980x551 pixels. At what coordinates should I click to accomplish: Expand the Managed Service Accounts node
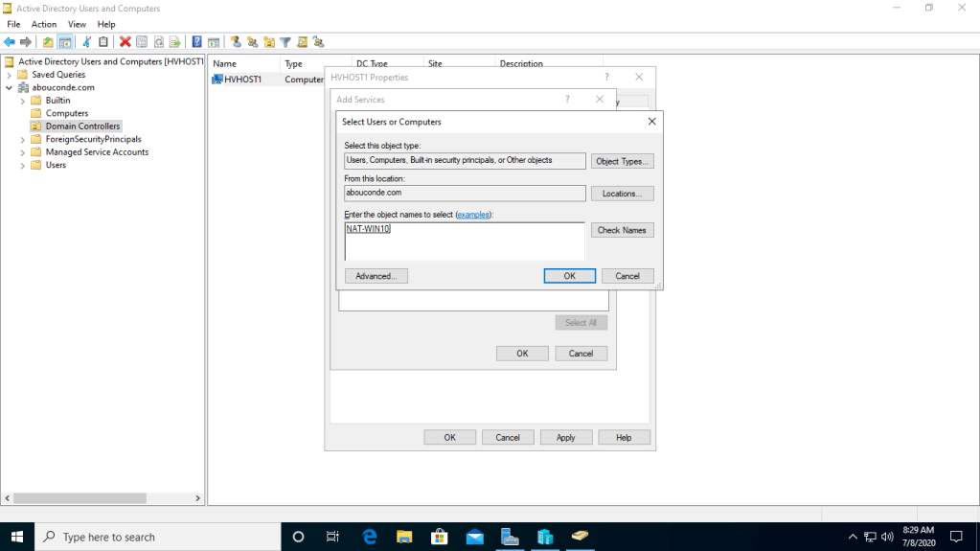pyautogui.click(x=23, y=152)
